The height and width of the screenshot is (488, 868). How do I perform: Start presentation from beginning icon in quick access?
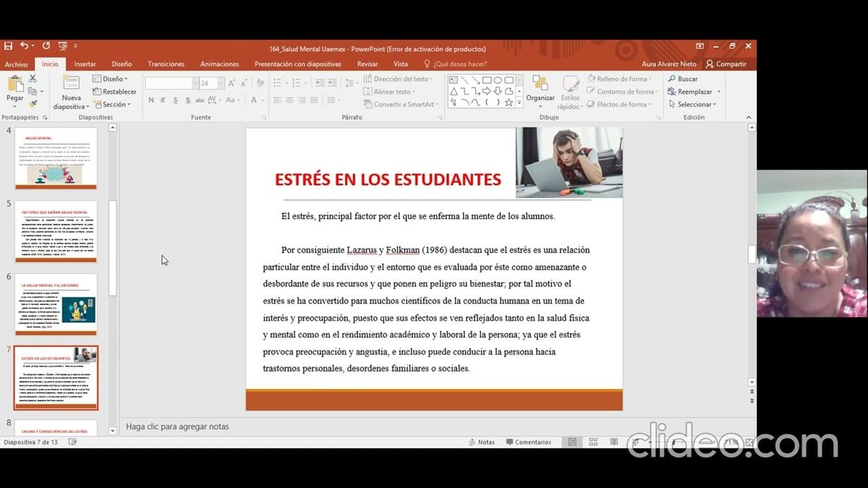tap(63, 46)
